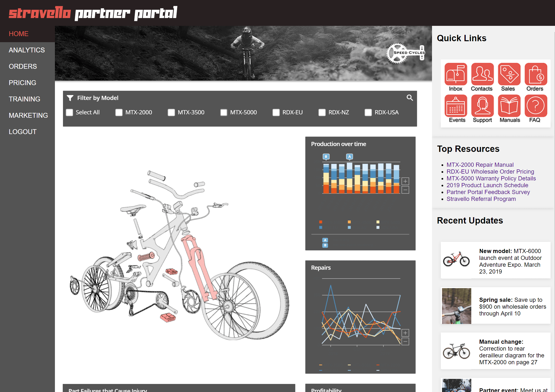Open the Inbox quick link icon
The width and height of the screenshot is (555, 392).
click(455, 74)
